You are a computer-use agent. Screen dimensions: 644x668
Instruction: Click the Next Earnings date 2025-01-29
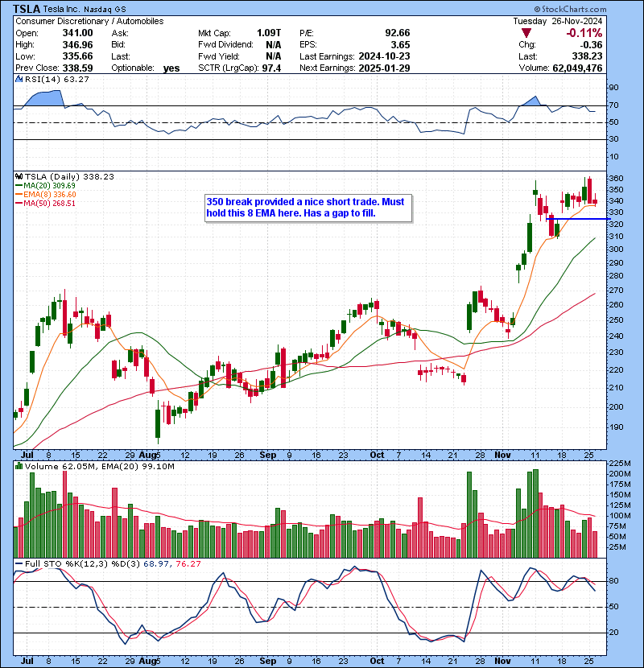click(384, 68)
